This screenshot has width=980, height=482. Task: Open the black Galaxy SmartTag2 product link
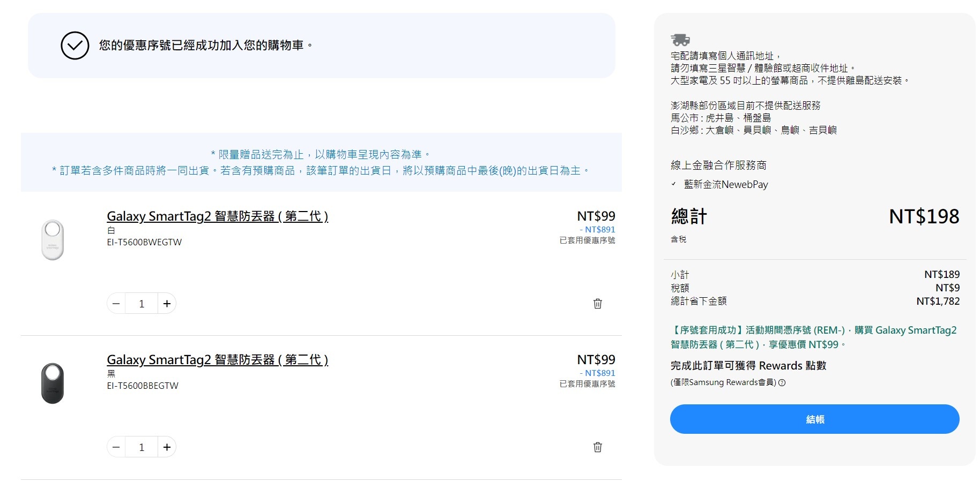pos(217,360)
